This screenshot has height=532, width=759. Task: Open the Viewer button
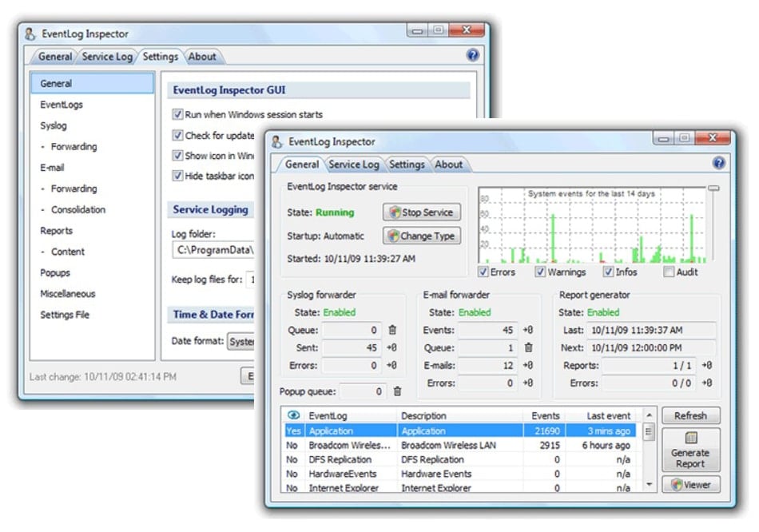[691, 485]
